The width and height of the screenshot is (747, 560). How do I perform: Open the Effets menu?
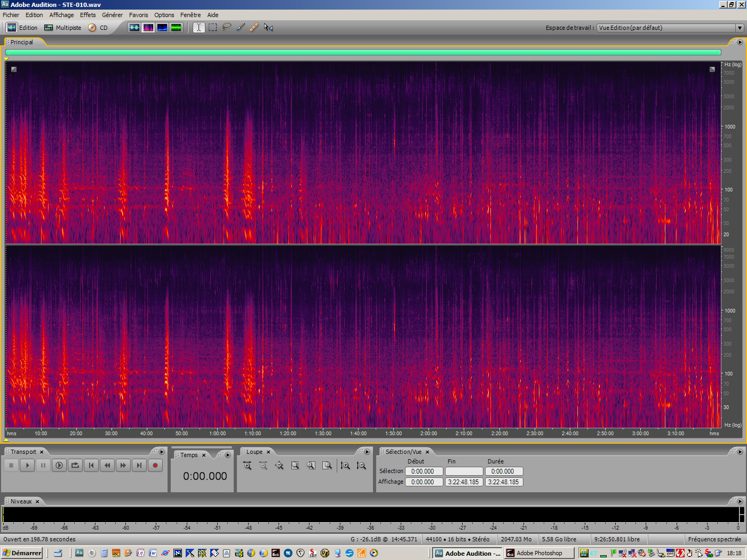[88, 14]
